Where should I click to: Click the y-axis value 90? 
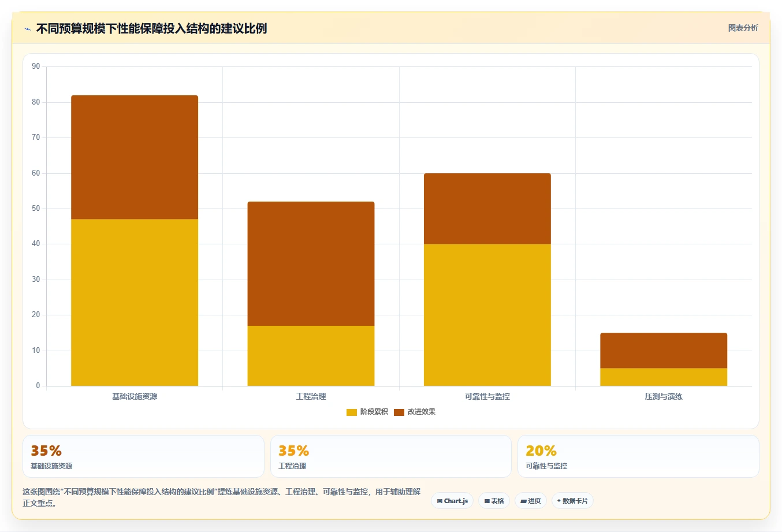36,66
